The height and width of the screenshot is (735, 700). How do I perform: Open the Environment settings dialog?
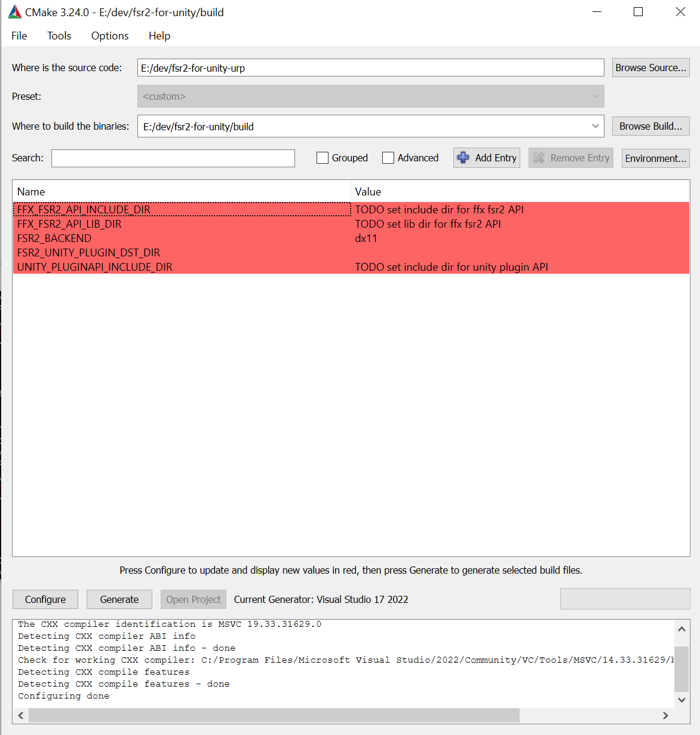click(655, 158)
